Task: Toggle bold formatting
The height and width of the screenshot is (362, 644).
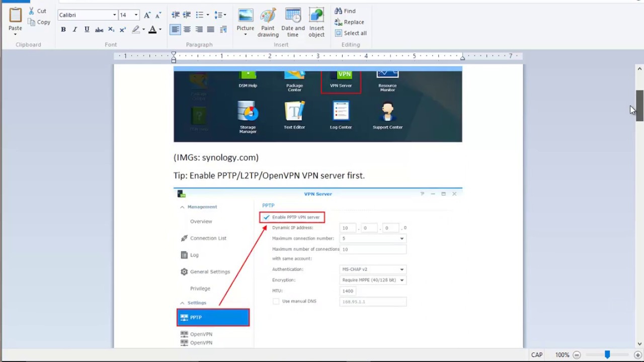Action: coord(63,30)
